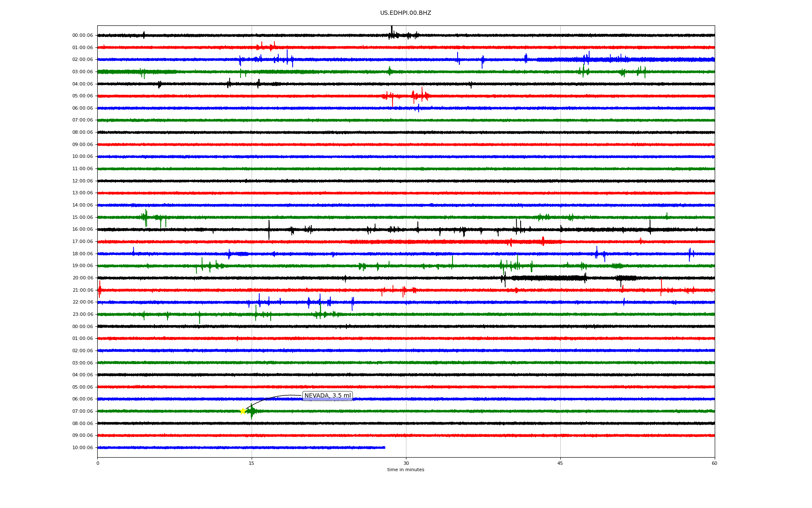
Task: Click the 12:00:06 row time label
Action: [82, 181]
